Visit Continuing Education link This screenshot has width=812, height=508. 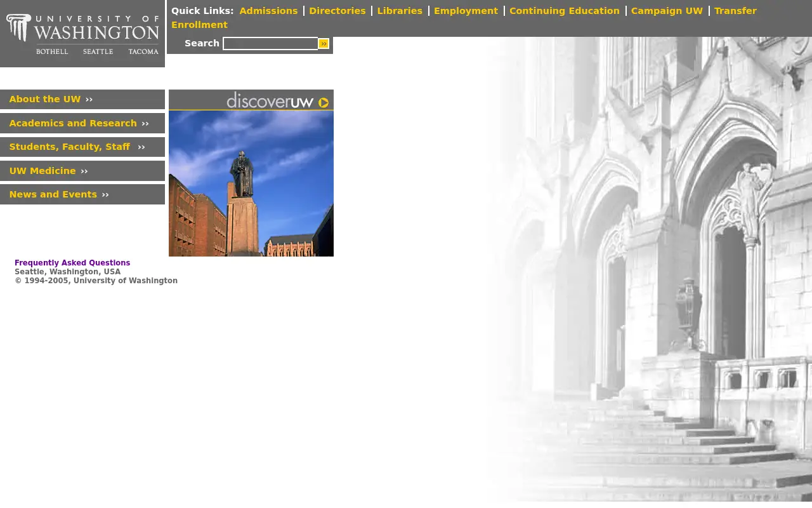point(565,11)
